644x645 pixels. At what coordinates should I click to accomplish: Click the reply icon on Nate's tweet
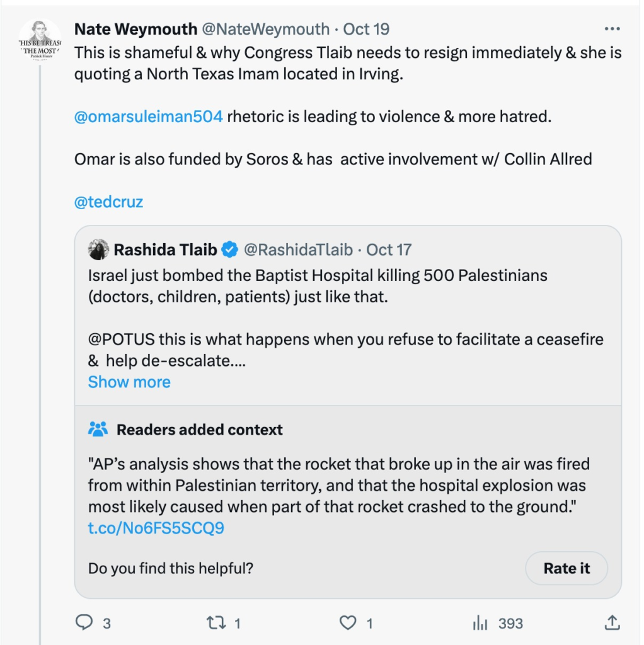tap(84, 624)
